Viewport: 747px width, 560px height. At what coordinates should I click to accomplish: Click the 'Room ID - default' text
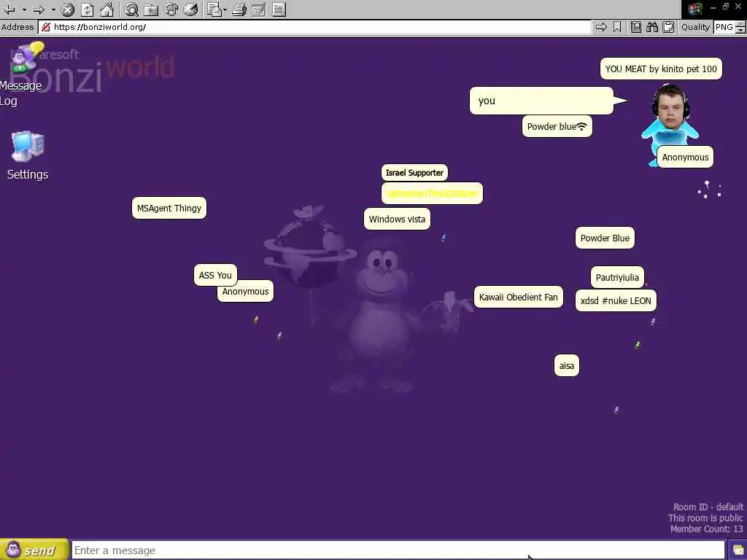click(708, 507)
